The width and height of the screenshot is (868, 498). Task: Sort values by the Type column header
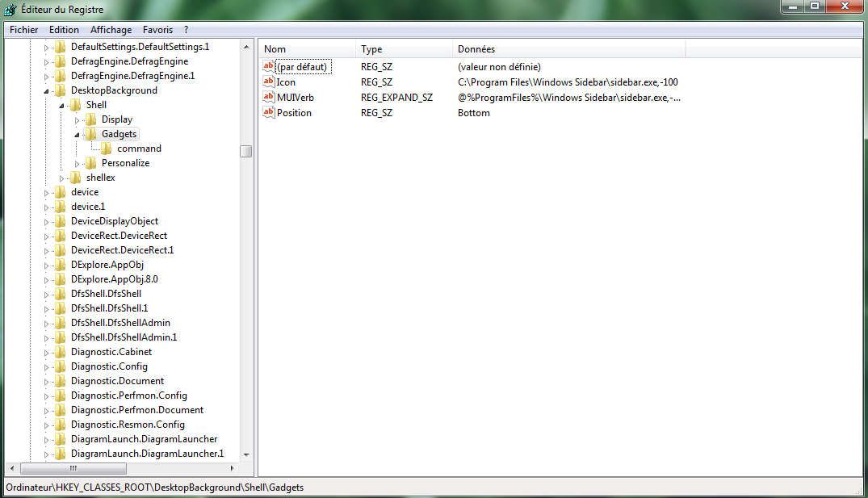[x=404, y=49]
